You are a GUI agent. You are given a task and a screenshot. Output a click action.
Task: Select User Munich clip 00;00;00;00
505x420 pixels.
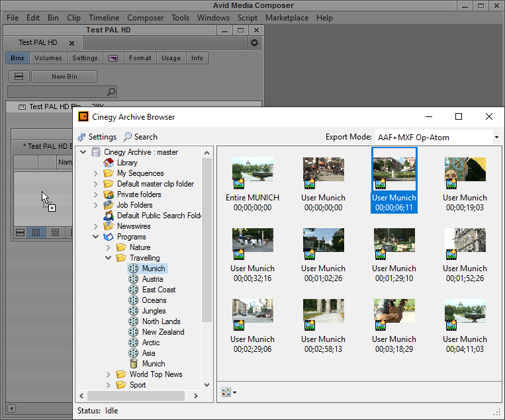324,169
